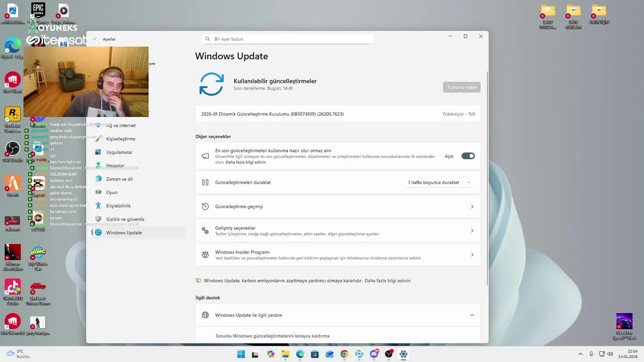Toggle 'En son güncelleştirmeleri' switch off

pyautogui.click(x=468, y=156)
